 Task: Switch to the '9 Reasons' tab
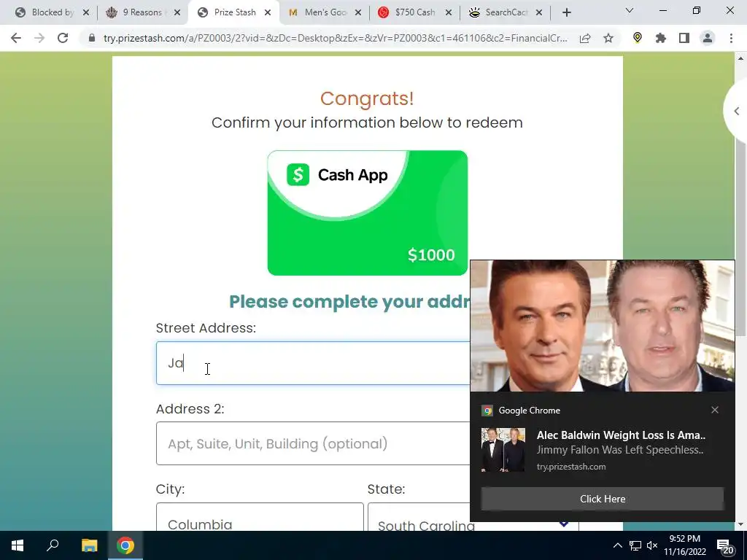click(144, 12)
